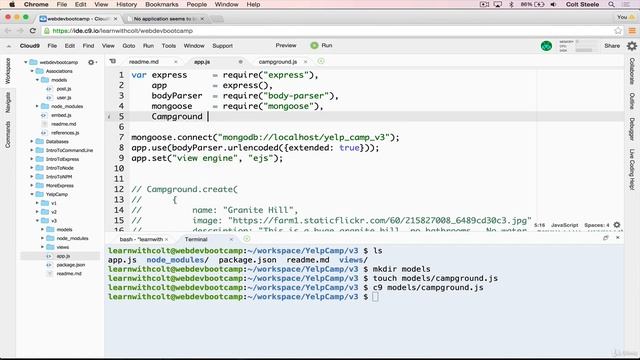Open the Goto menu
The width and height of the screenshot is (640, 360).
pyautogui.click(x=129, y=46)
